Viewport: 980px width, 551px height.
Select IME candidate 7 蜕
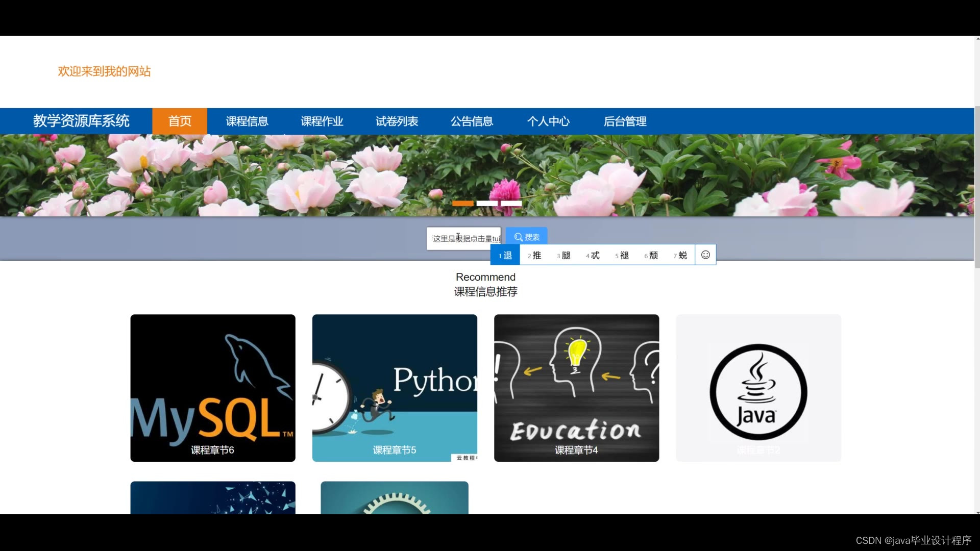coord(679,255)
